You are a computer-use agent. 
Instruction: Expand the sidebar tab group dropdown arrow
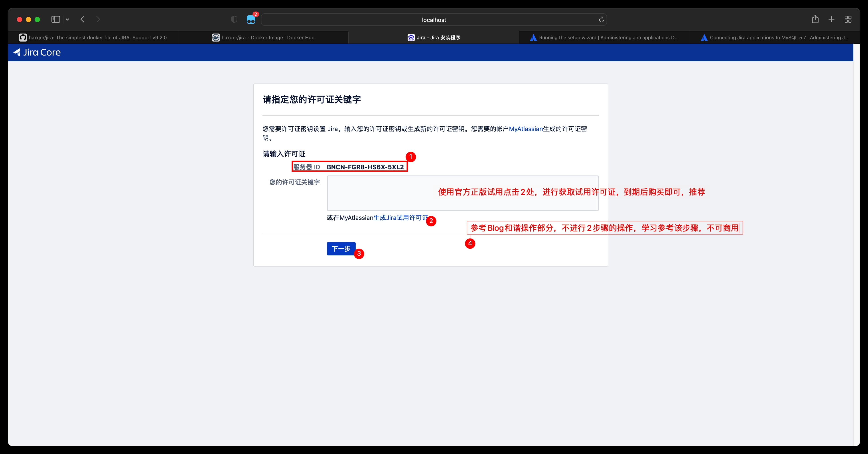67,20
